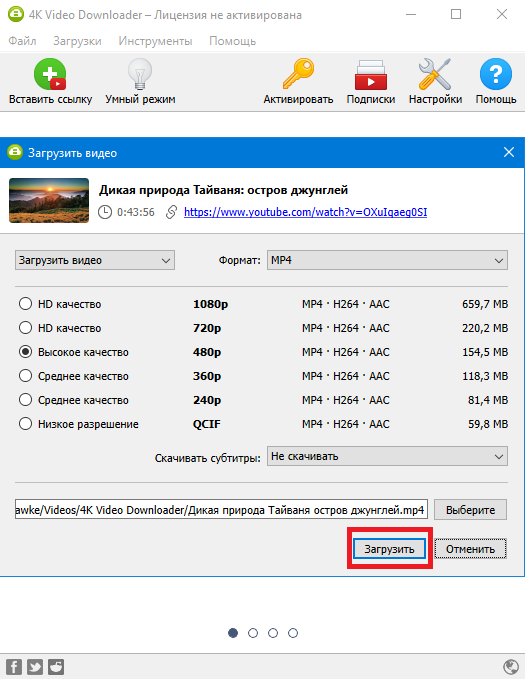
Task: Click the QCIF resolution label
Action: (x=207, y=424)
